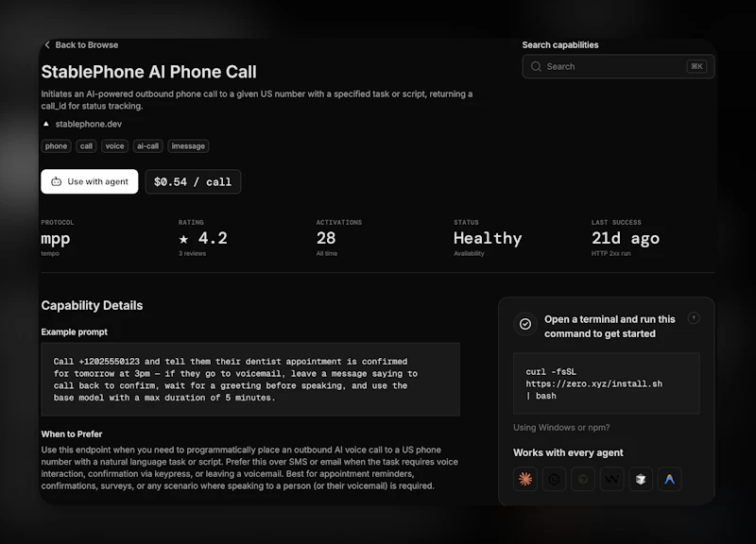This screenshot has height=544, width=756.
Task: Click the When to Prefer heading
Action: (x=72, y=434)
